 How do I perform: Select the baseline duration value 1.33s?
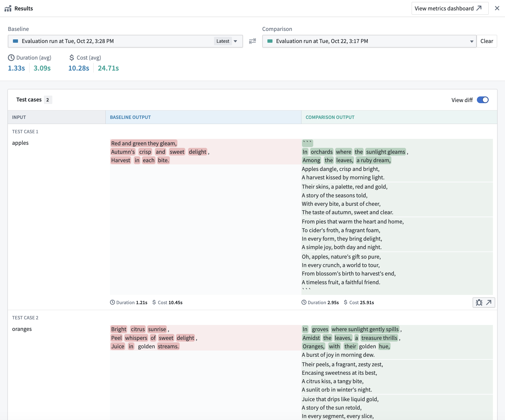[17, 68]
